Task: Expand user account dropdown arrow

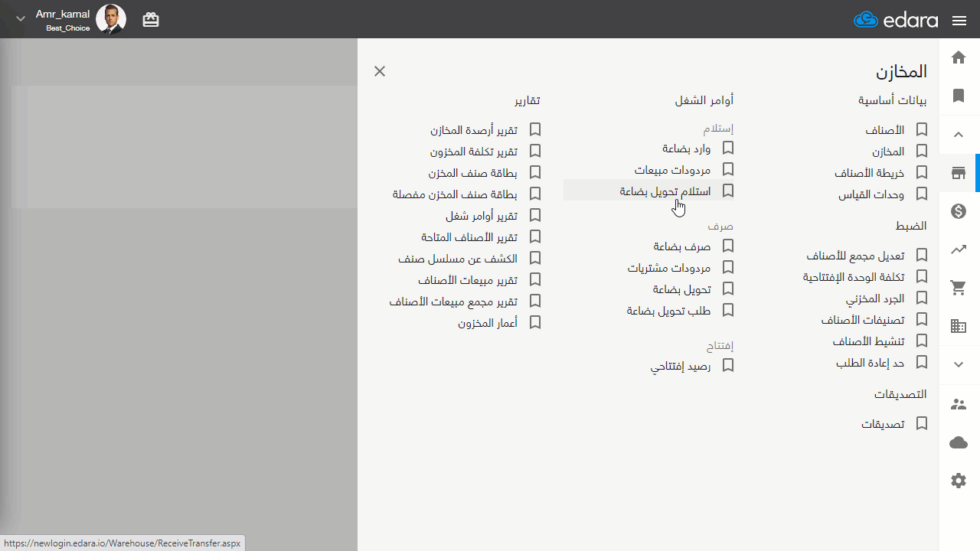Action: coord(21,18)
